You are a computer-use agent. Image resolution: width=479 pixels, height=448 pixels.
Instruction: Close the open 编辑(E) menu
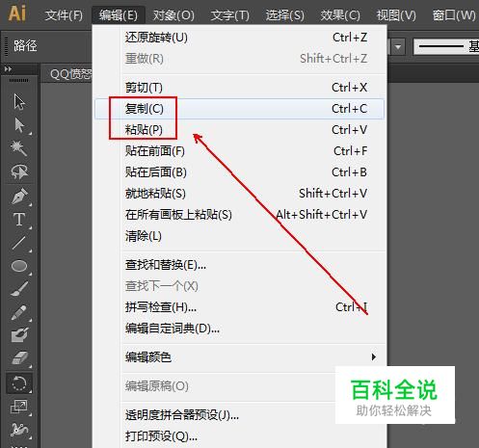pos(119,15)
